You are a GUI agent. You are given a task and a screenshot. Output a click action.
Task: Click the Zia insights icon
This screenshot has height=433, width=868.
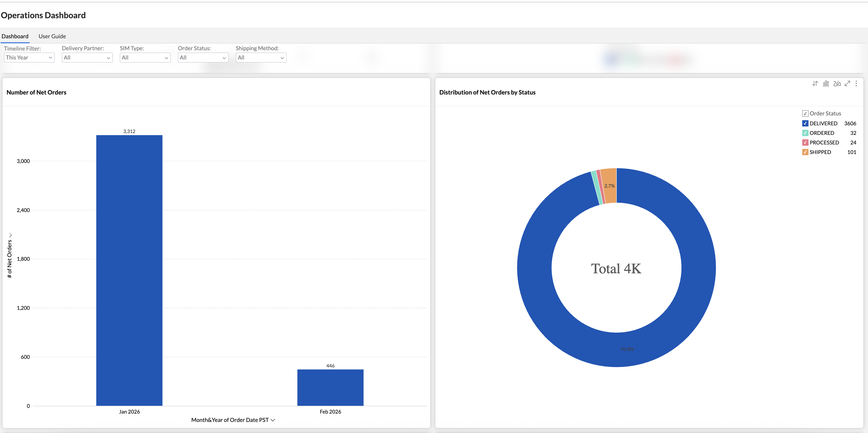(x=837, y=83)
